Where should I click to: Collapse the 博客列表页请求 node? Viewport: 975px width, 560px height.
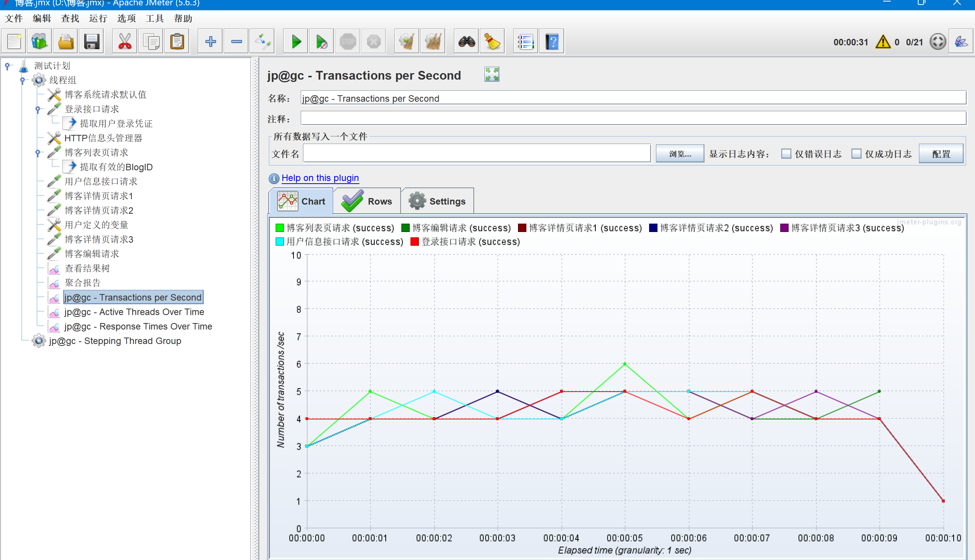tap(38, 153)
